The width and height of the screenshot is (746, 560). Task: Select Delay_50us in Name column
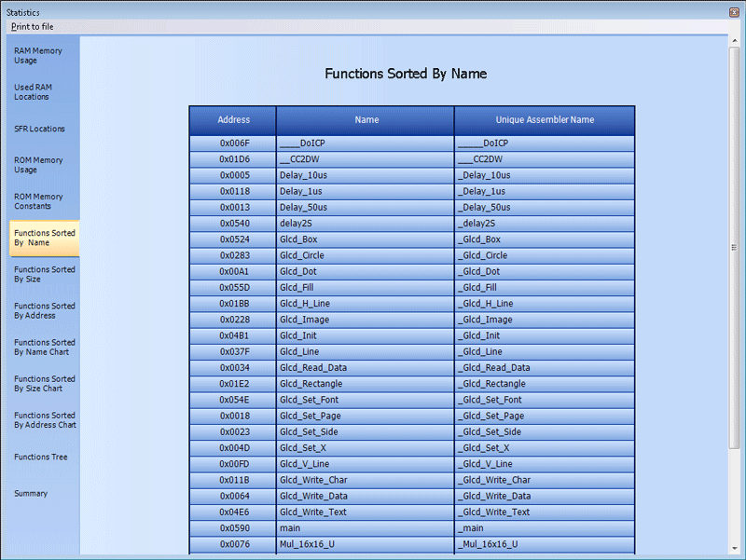[366, 208]
